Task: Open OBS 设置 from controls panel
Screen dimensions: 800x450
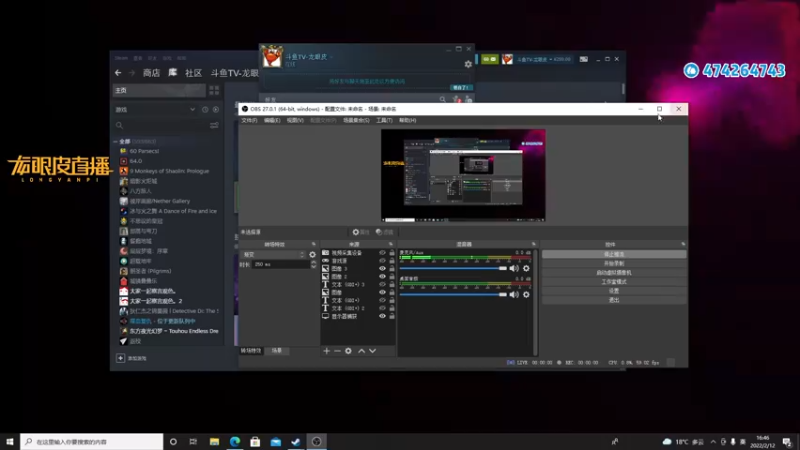Action: pos(614,291)
